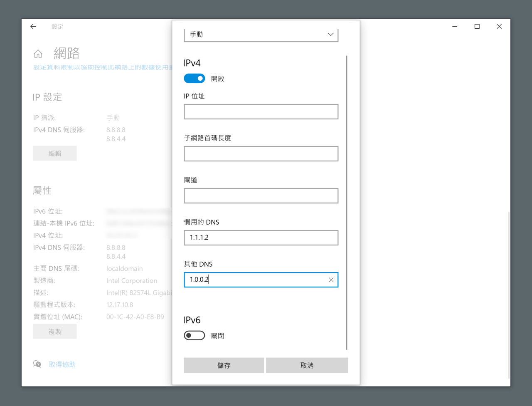The width and height of the screenshot is (532, 406).
Task: Select the MAC address 00-1C-42-A0-E8-B9
Action: pyautogui.click(x=135, y=317)
